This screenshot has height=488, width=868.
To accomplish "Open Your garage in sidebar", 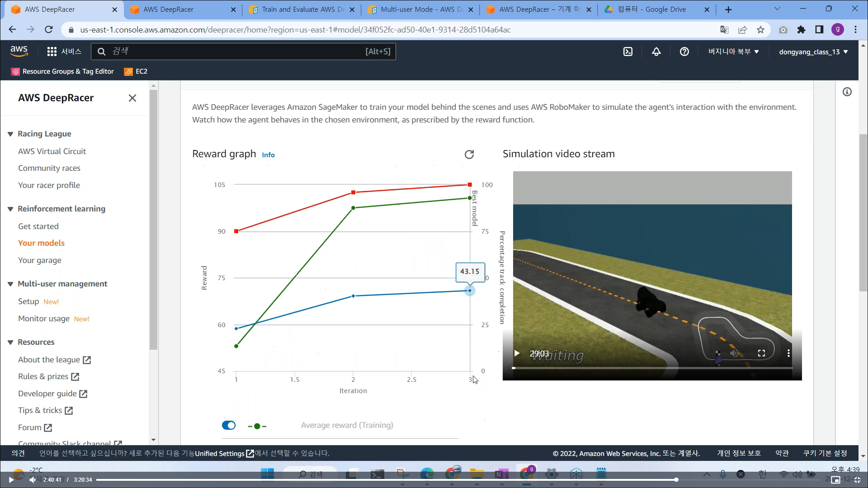I will 40,260.
